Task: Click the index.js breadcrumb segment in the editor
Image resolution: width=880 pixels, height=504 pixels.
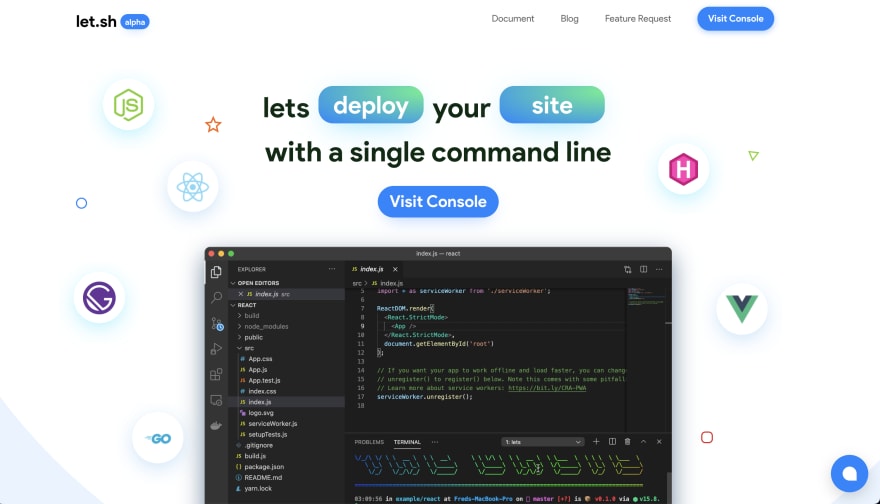Action: coord(387,283)
